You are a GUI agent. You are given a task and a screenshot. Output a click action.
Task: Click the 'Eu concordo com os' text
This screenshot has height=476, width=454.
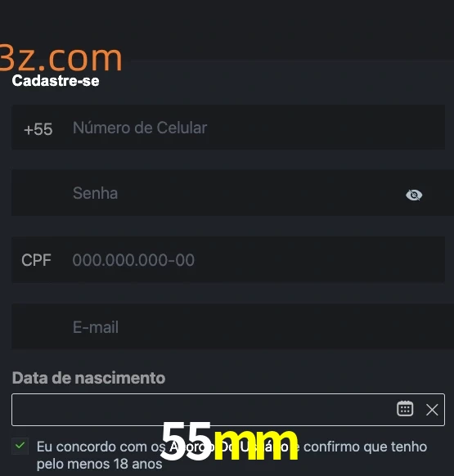point(101,447)
